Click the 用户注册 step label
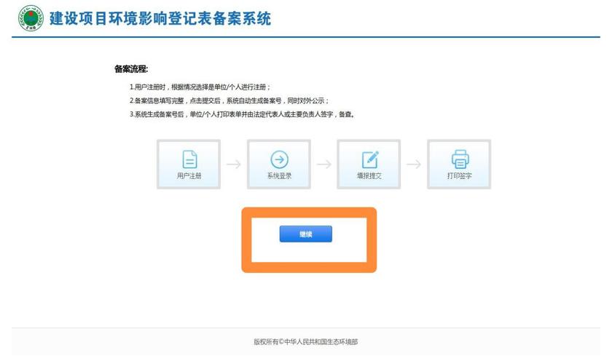 point(189,176)
